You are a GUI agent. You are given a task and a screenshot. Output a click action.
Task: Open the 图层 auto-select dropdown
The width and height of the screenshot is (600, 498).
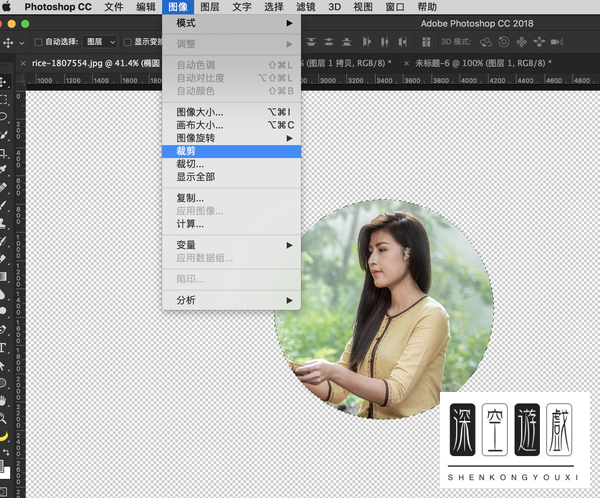(x=100, y=42)
